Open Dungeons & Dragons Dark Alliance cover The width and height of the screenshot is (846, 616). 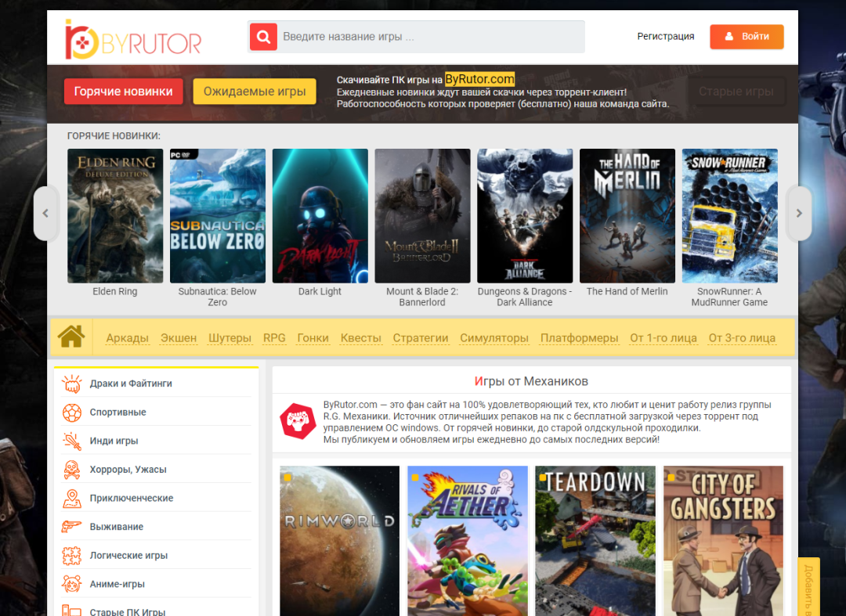(524, 215)
